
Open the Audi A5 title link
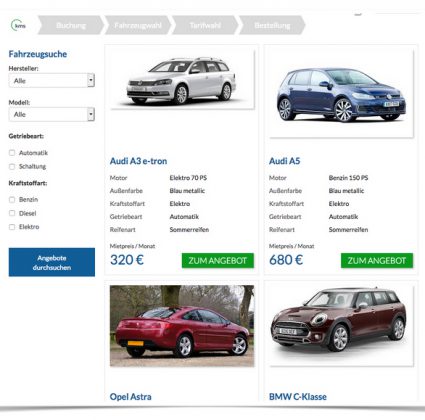[x=284, y=161]
